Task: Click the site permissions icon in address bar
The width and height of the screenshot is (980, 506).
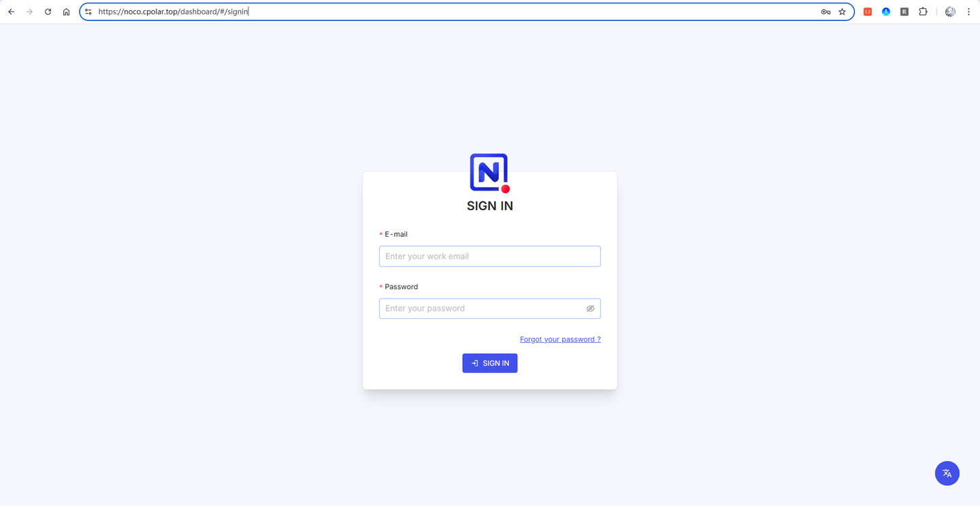Action: [88, 12]
